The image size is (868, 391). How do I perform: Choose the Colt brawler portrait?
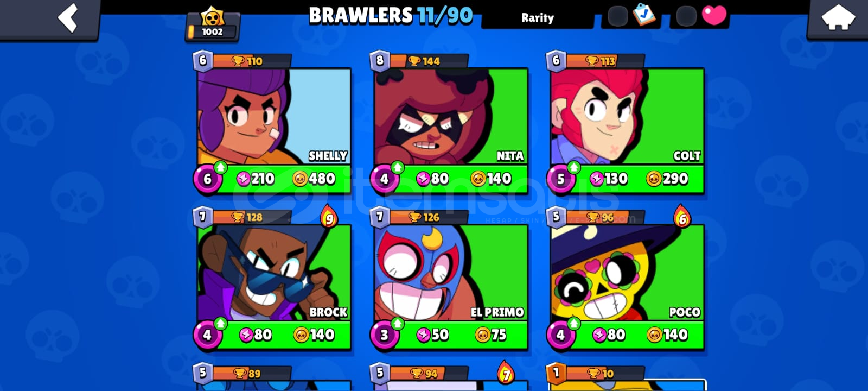click(x=627, y=116)
